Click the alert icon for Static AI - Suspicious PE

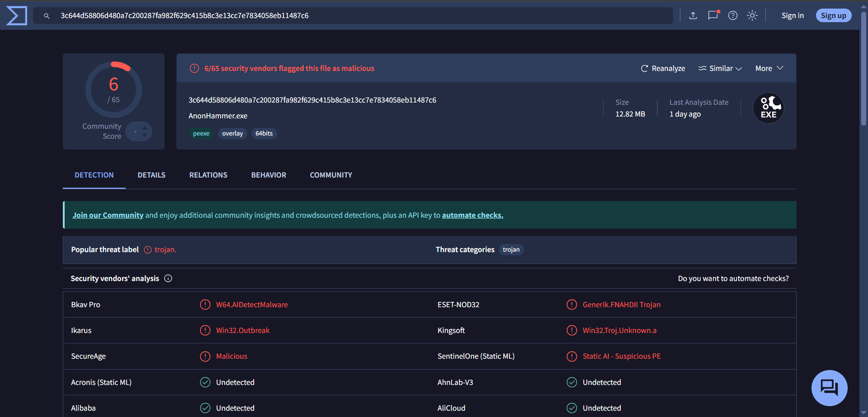tap(572, 356)
